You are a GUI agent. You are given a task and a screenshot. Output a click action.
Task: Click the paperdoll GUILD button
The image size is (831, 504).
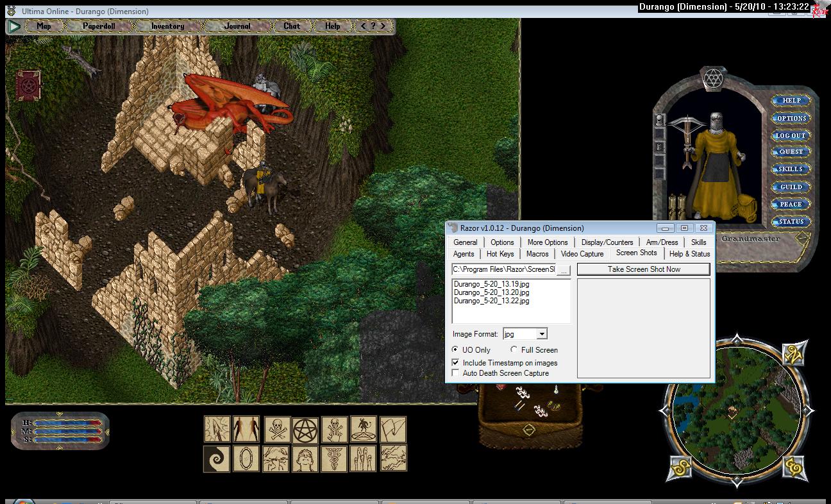791,187
